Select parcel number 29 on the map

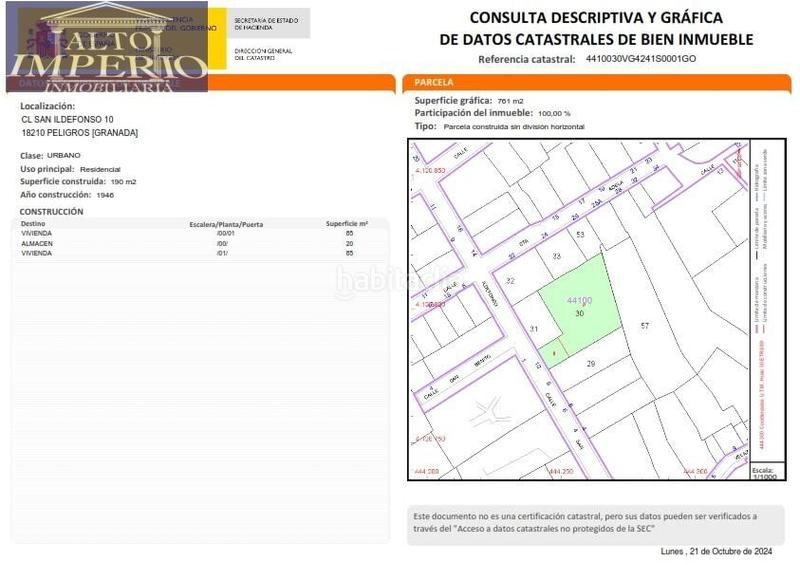tap(590, 363)
